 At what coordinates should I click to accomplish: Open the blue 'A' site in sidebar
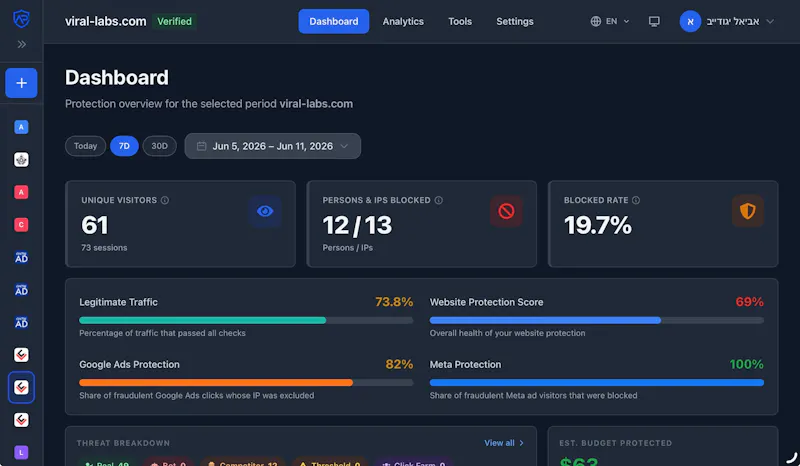coord(21,127)
